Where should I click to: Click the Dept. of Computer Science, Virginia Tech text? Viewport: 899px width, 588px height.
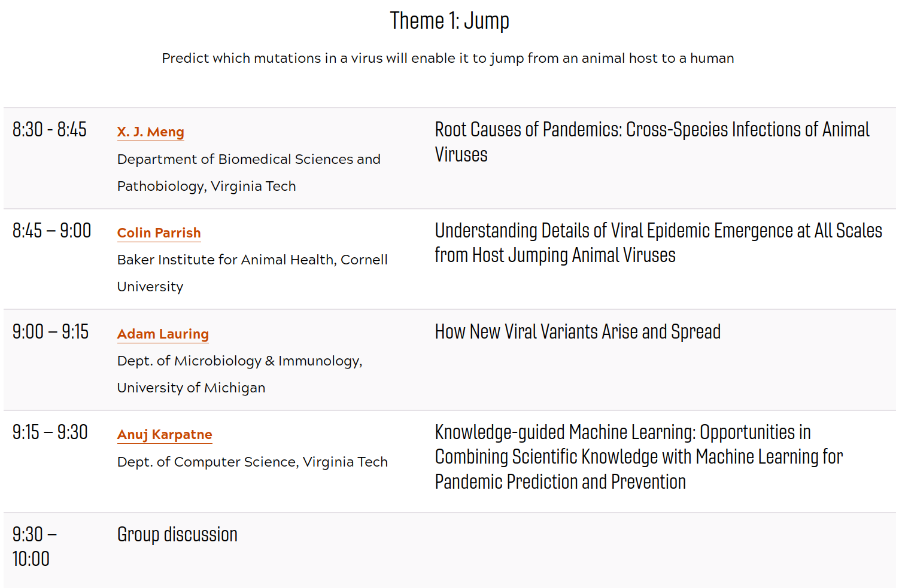pyautogui.click(x=253, y=462)
